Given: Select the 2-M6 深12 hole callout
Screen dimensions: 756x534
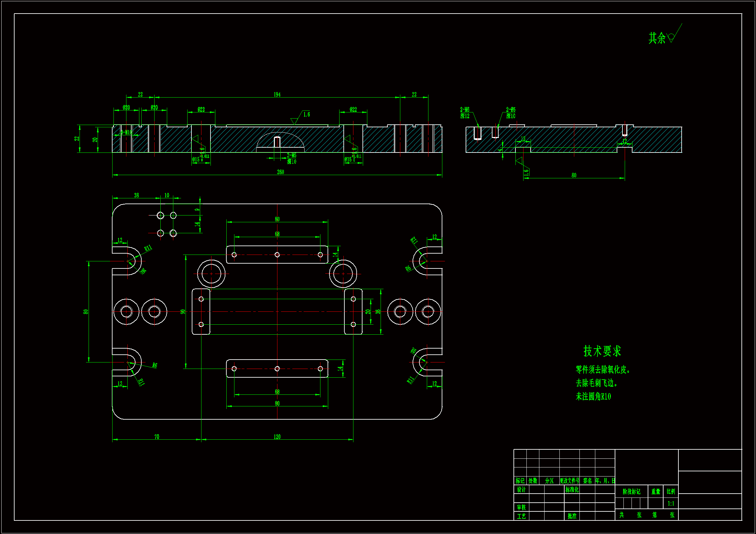Looking at the screenshot, I should pyautogui.click(x=465, y=113).
